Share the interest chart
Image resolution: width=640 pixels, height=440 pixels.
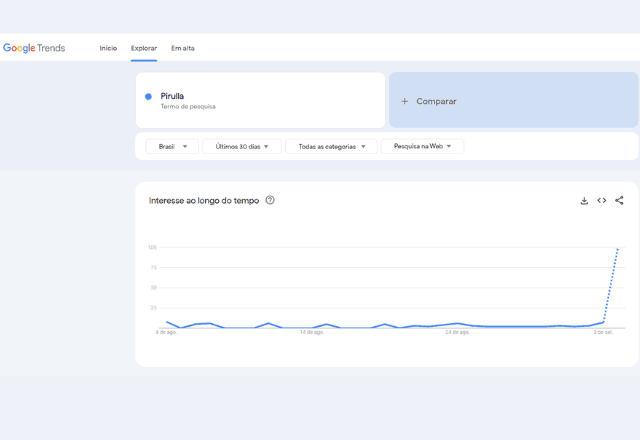pyautogui.click(x=619, y=200)
